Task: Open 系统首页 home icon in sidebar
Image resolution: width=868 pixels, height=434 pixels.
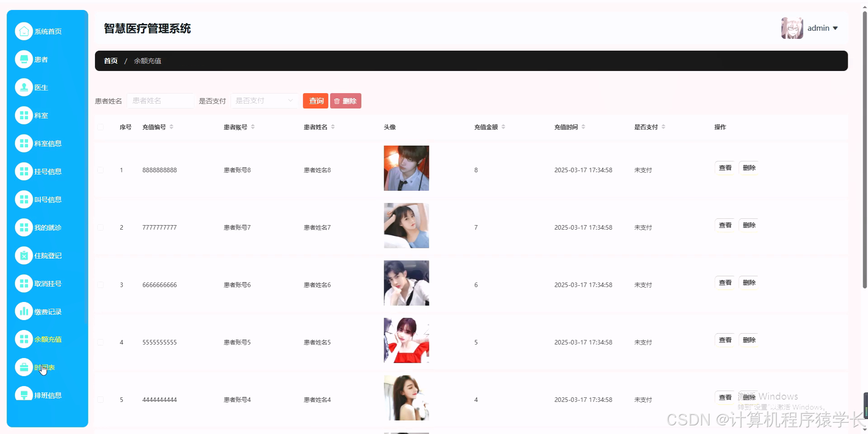Action: point(24,31)
